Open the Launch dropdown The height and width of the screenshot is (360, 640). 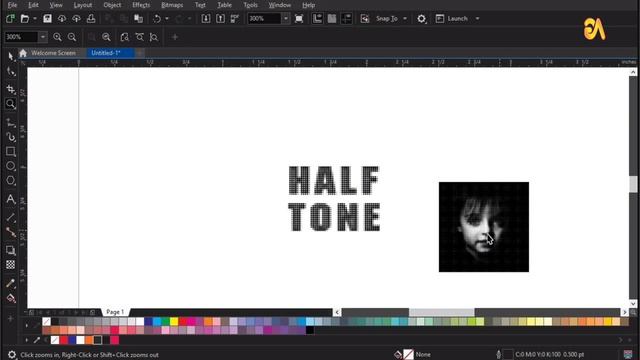click(478, 18)
